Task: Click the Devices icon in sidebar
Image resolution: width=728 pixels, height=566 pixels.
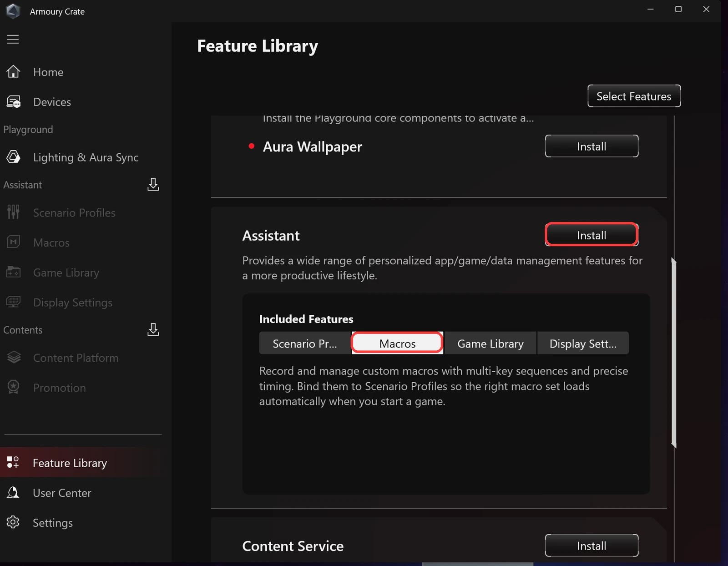Action: [x=13, y=102]
